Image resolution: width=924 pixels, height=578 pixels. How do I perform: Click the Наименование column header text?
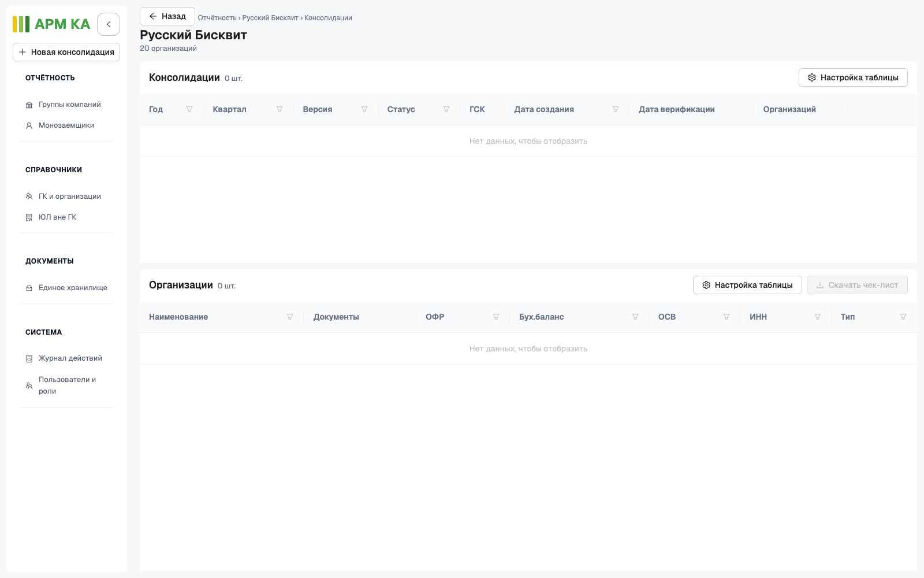178,317
